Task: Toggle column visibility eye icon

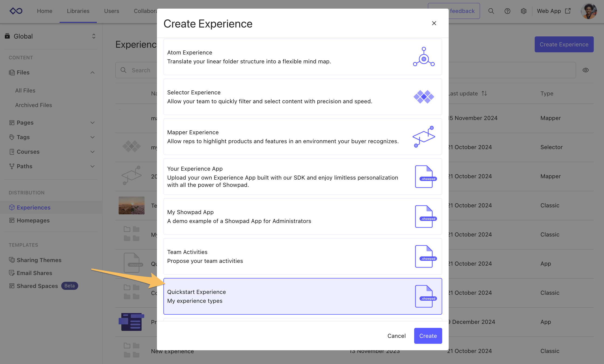Action: coord(585,70)
